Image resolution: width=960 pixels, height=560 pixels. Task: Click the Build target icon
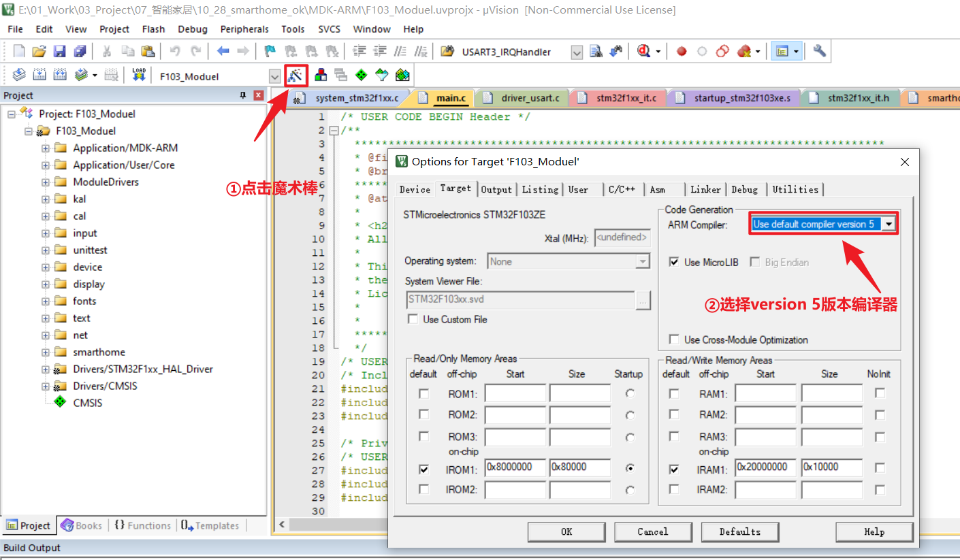click(39, 76)
